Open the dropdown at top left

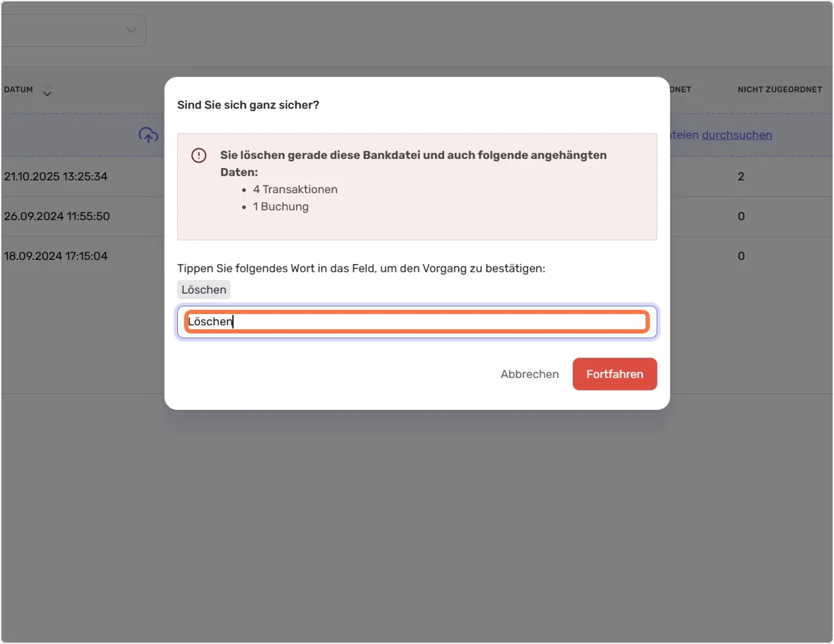(x=73, y=30)
